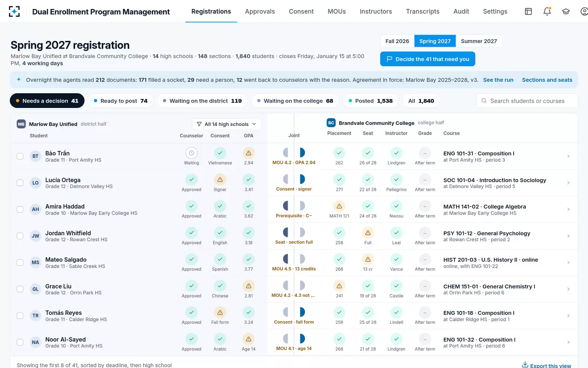This screenshot has height=368, width=588.
Task: Go to the Transcripts tab
Action: 423,11
